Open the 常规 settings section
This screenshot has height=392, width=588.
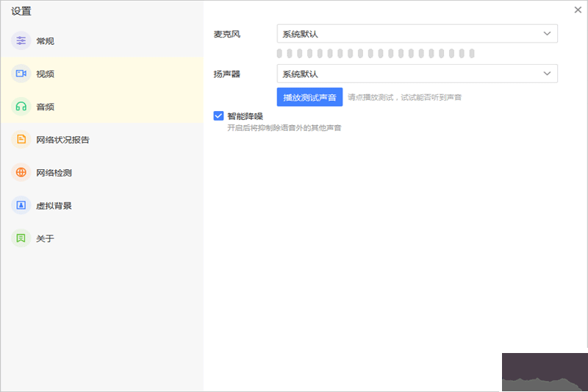[102, 40]
